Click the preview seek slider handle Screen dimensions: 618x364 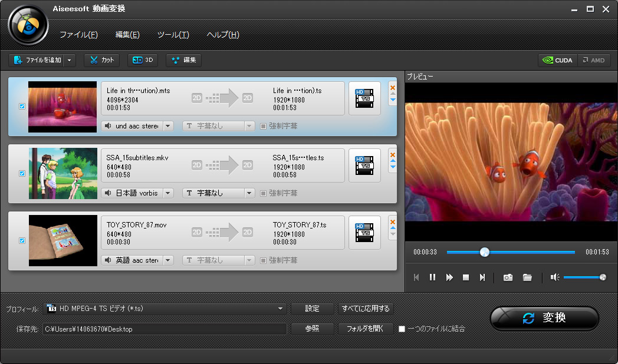(x=484, y=252)
